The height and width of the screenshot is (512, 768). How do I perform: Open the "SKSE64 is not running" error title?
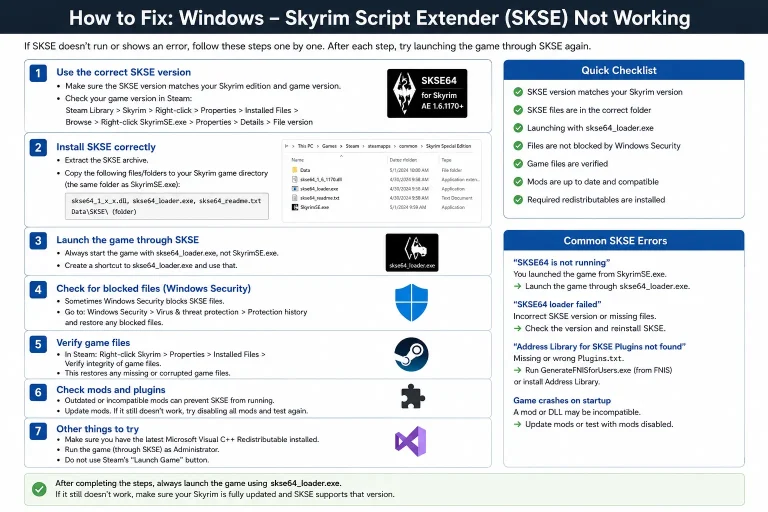(562, 263)
